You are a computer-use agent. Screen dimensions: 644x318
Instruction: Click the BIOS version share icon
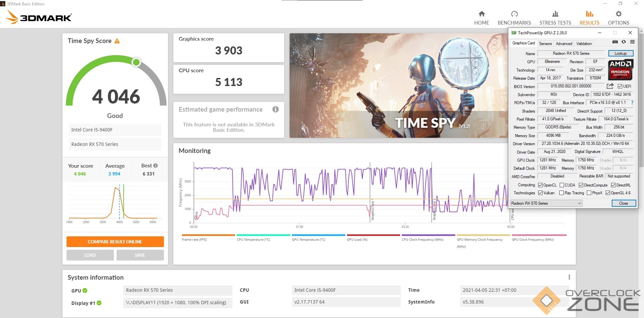(610, 86)
